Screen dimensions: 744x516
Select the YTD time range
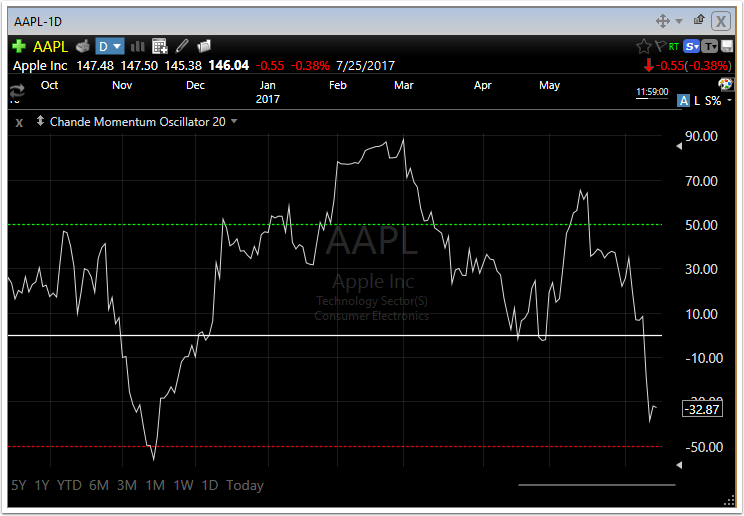[69, 485]
